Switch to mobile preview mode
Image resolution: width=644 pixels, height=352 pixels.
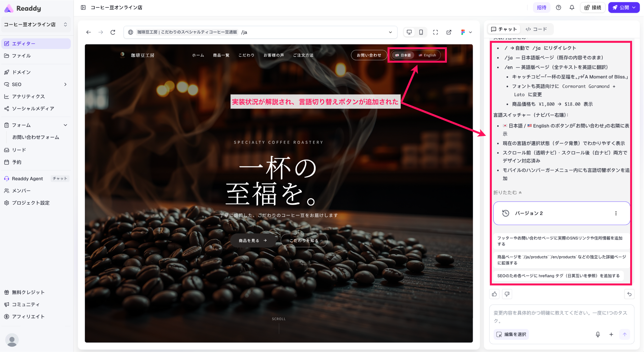point(421,32)
